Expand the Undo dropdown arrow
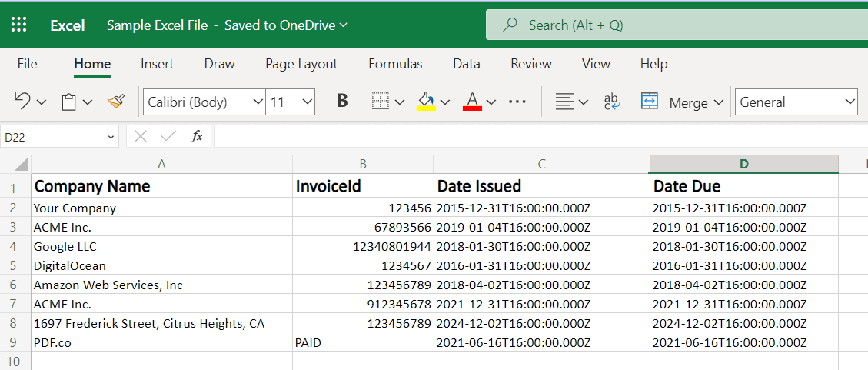868x370 pixels. tap(41, 102)
